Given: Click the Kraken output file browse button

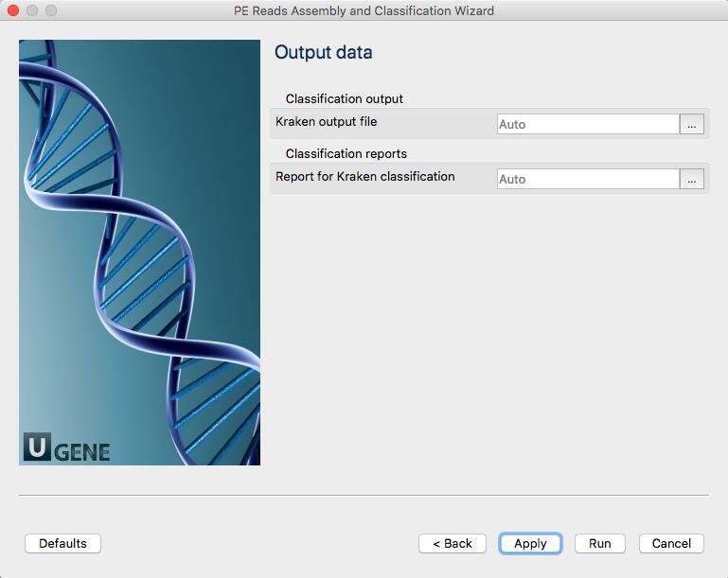Looking at the screenshot, I should (x=691, y=124).
